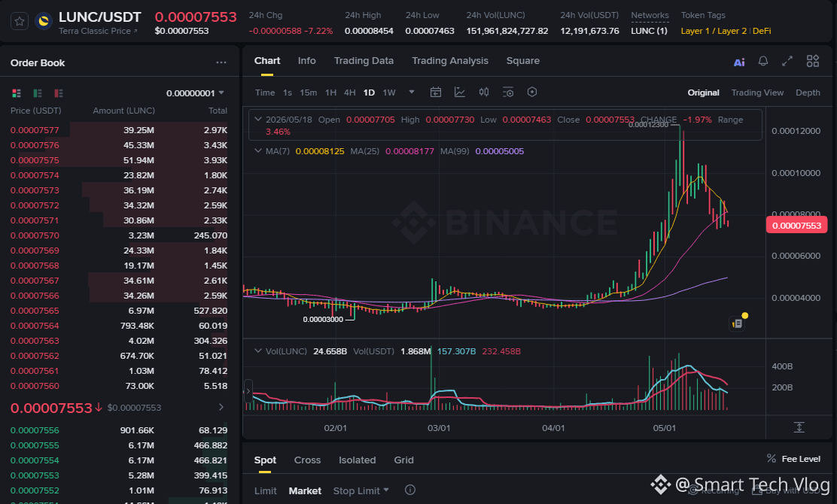
Task: Collapse the Vol(LUNC) indicator chevron
Action: [x=258, y=351]
